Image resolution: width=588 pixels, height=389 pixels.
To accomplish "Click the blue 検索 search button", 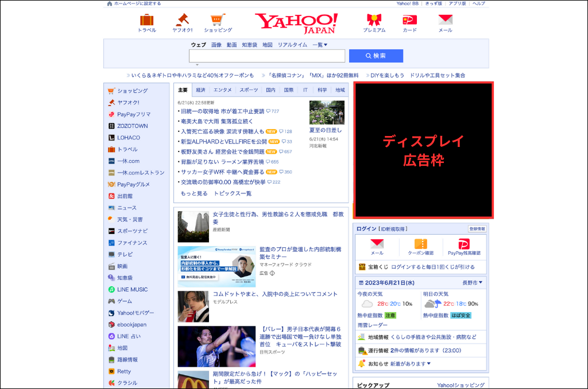I will coord(376,56).
